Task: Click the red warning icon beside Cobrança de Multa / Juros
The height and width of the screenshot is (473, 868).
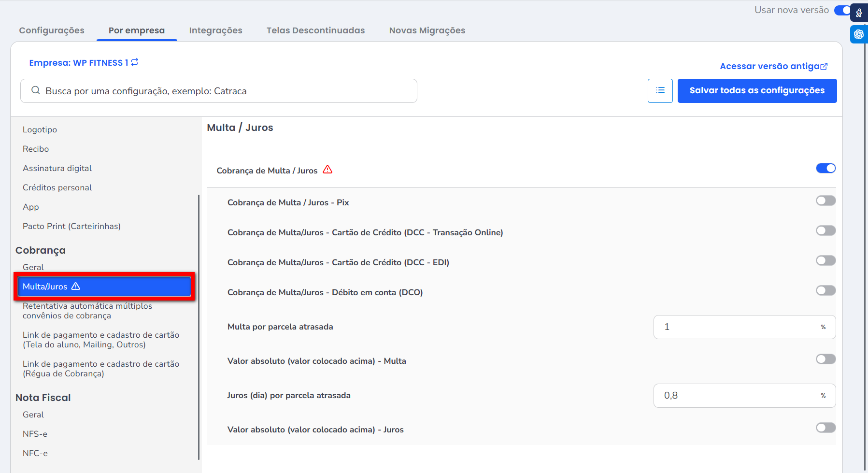Action: coord(327,170)
